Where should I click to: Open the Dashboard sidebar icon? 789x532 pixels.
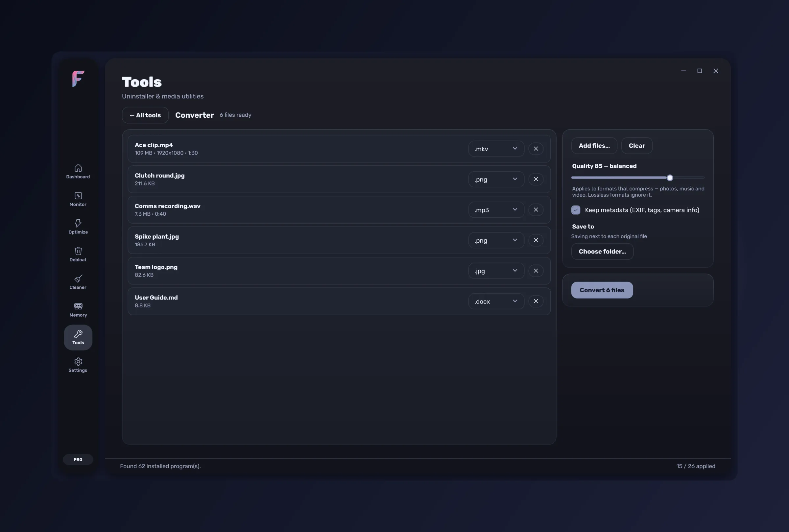click(78, 171)
